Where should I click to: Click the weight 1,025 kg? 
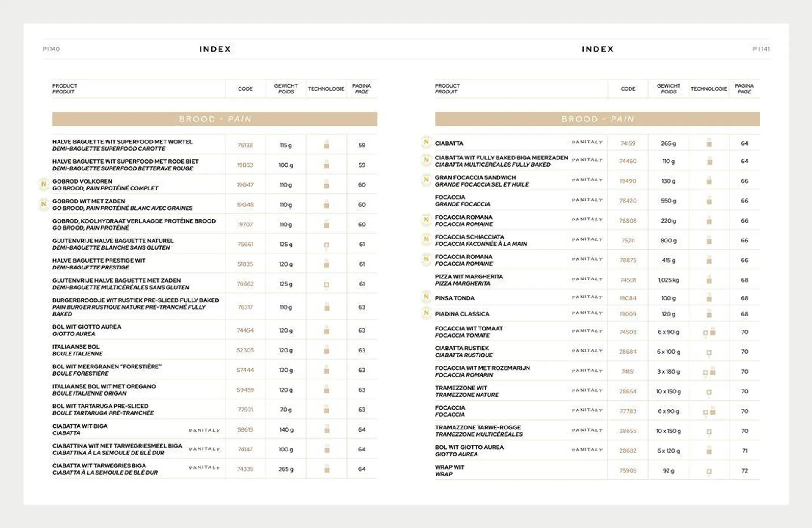pos(669,280)
